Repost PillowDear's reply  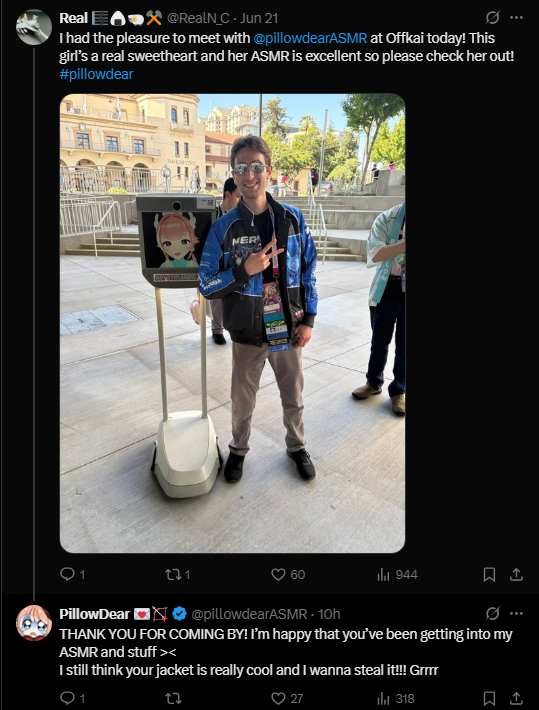(x=173, y=698)
